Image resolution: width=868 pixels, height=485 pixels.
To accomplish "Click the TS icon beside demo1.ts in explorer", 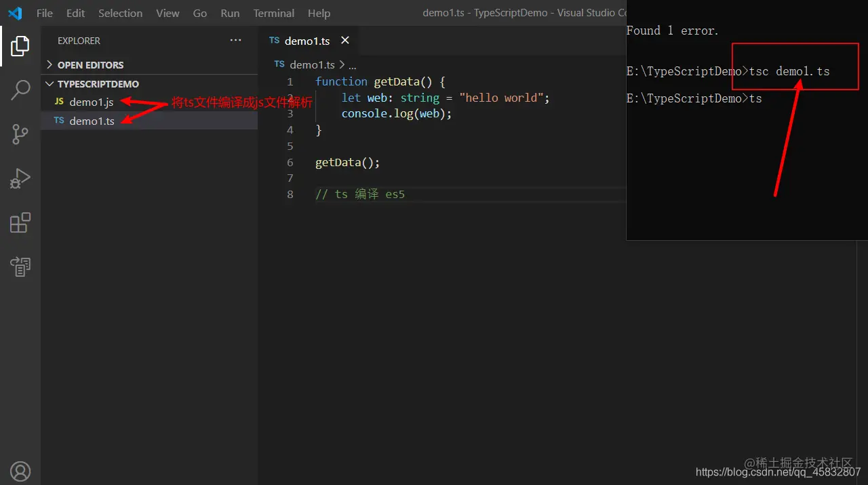I will [59, 121].
